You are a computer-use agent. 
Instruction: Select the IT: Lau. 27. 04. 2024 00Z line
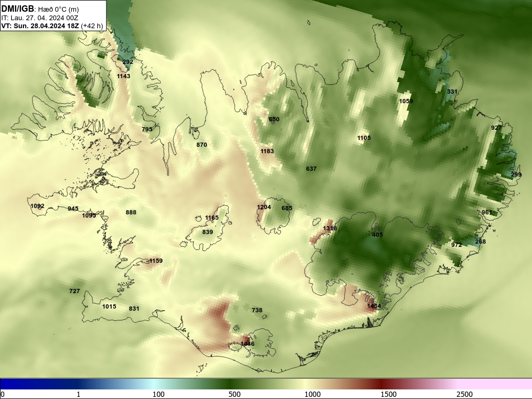[x=40, y=18]
